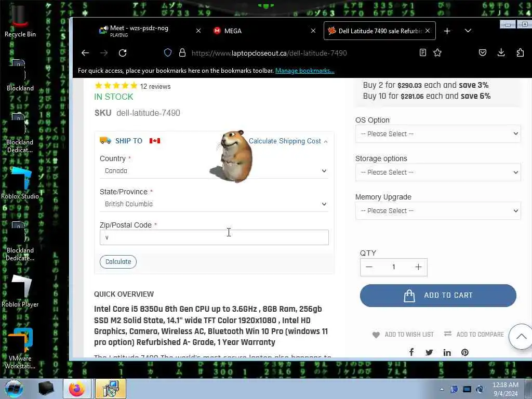532x399 pixels.
Task: Select Blockland desktop icon
Action: tap(20, 75)
